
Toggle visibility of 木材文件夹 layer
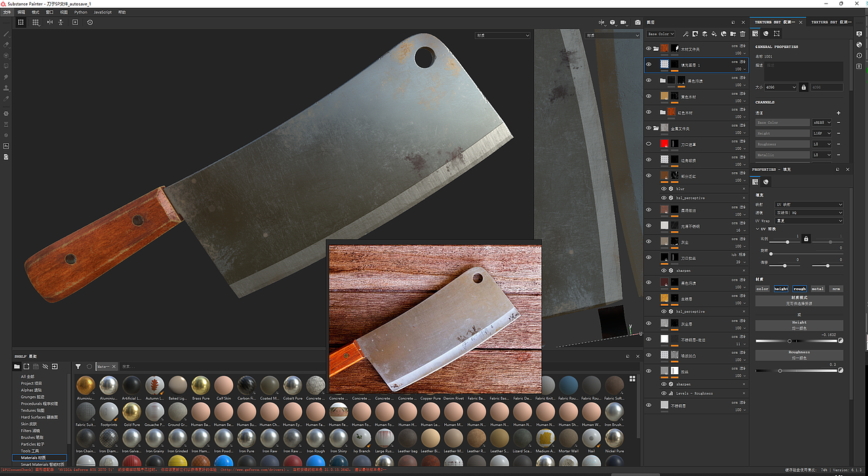[648, 49]
